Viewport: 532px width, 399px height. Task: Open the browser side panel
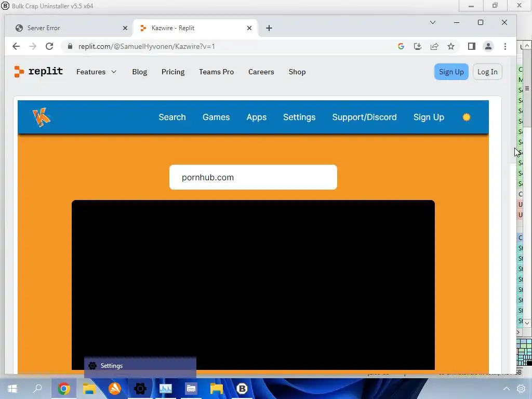[x=472, y=46]
